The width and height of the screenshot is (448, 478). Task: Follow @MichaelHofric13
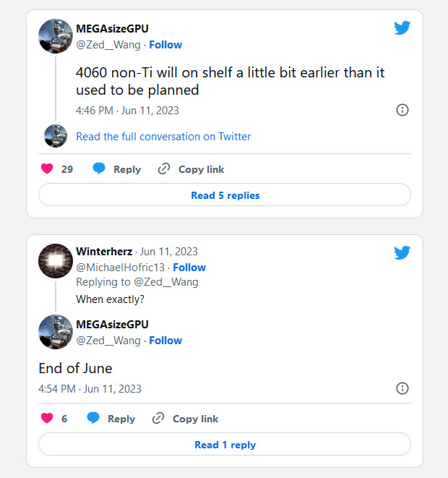click(x=189, y=268)
